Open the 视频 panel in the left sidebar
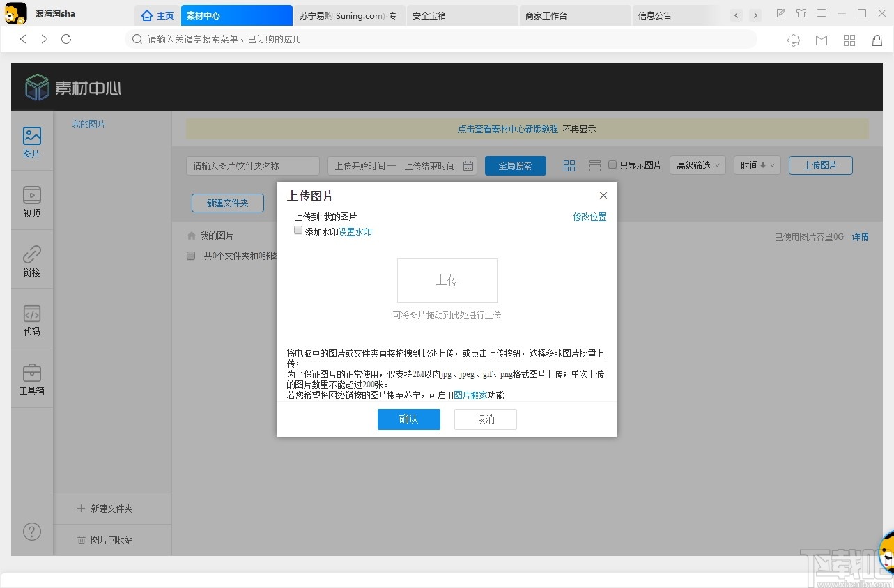This screenshot has width=894, height=588. [31, 202]
